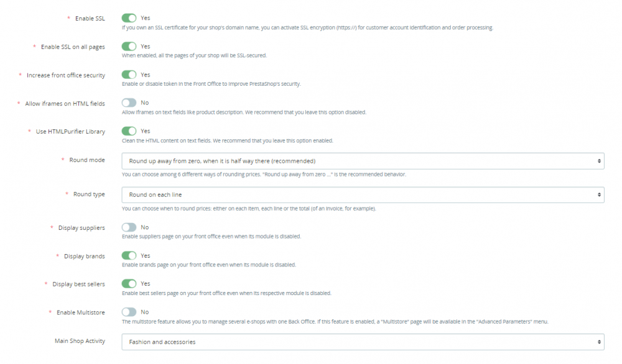Click the Main Shop Activity selector arrow icon
622x364 pixels.
point(599,342)
